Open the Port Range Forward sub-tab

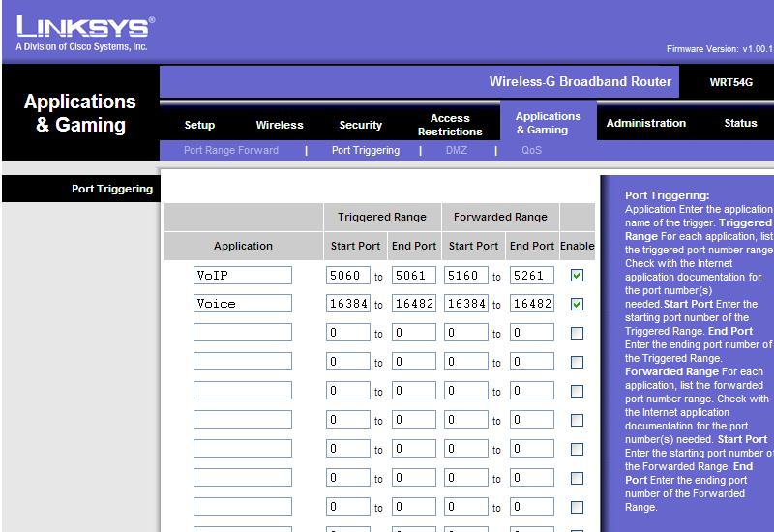231,150
